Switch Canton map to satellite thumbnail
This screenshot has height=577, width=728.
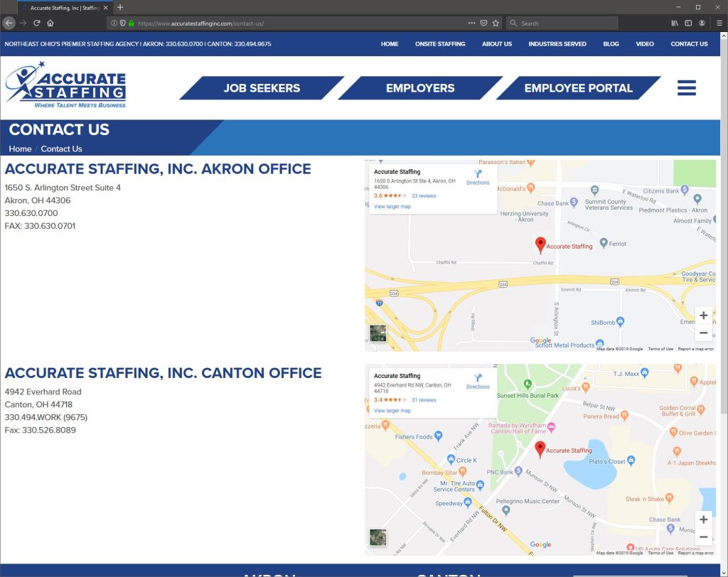coord(378,537)
